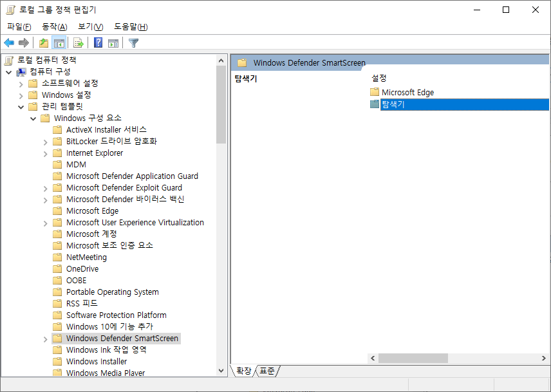This screenshot has height=392, width=551.
Task: Select the highlighted 탐색기 row in settings list
Action: pos(464,104)
